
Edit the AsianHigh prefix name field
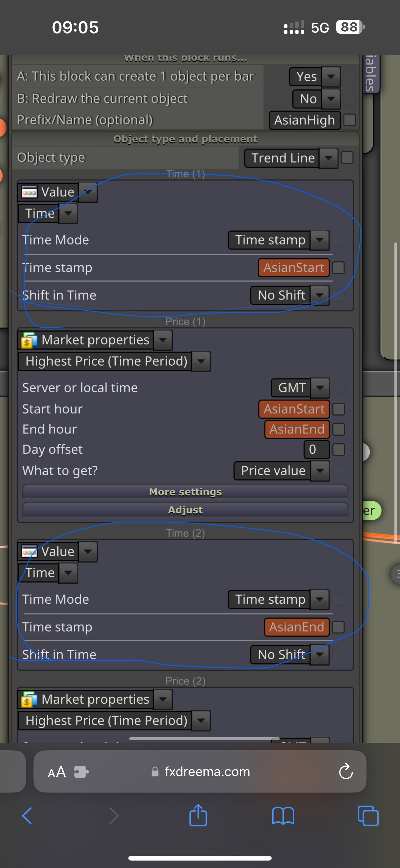point(305,120)
